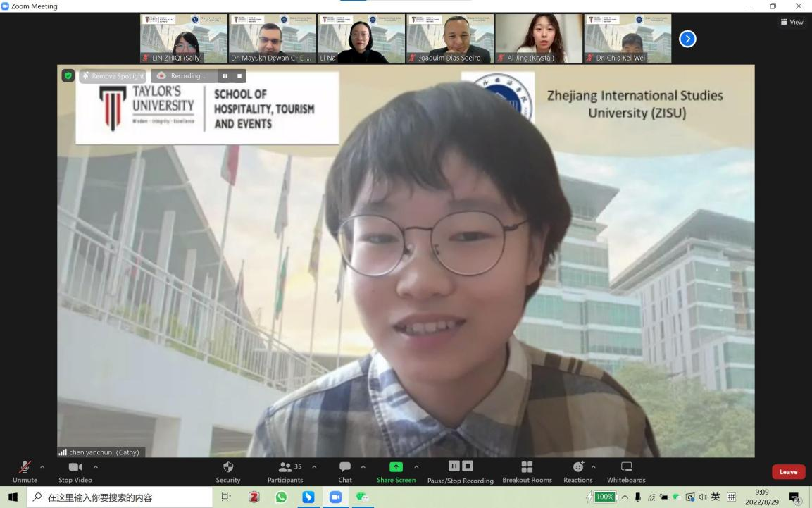This screenshot has width=812, height=508.
Task: Click the green Share Screen icon
Action: 396,467
